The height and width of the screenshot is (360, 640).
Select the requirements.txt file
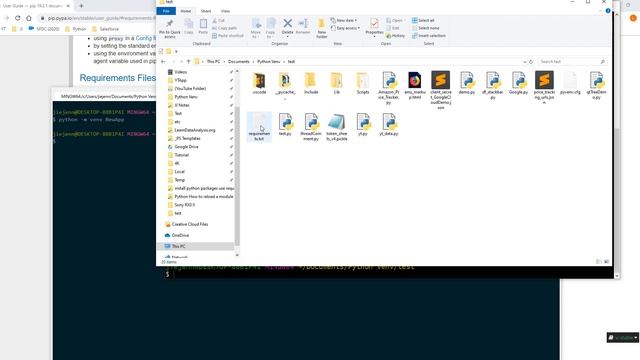[259, 127]
